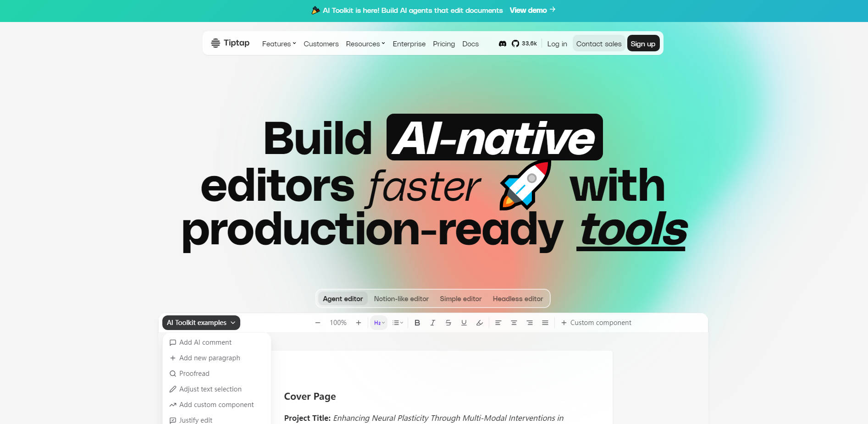Viewport: 868px width, 424px height.
Task: Zoom in with the plus icon
Action: 359,323
